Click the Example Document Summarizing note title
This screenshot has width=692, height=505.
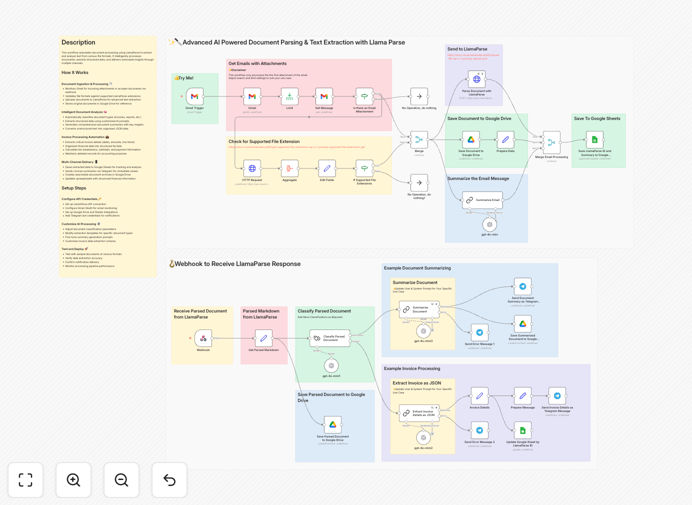coord(417,268)
